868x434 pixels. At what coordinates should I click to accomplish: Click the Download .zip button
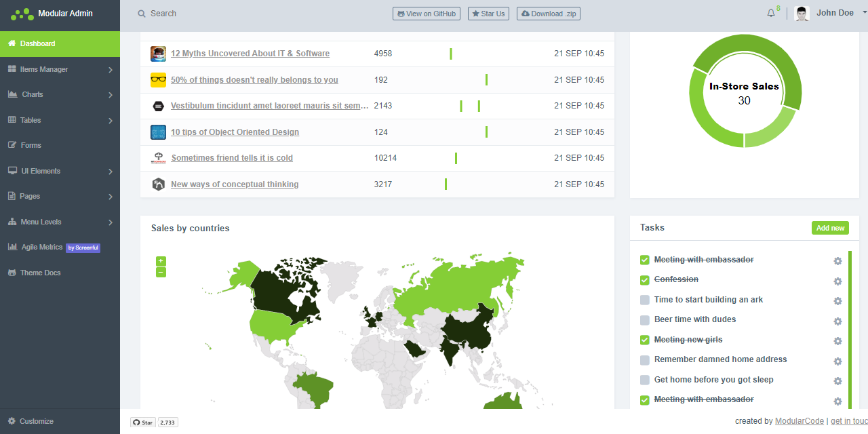[x=549, y=14]
